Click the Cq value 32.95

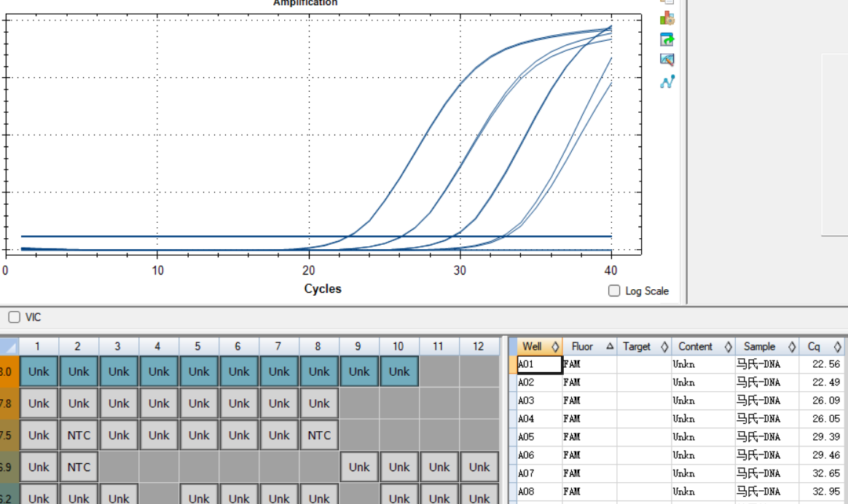click(826, 492)
